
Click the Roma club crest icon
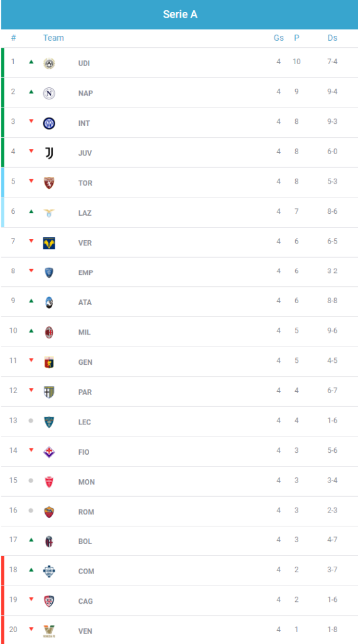(x=49, y=512)
